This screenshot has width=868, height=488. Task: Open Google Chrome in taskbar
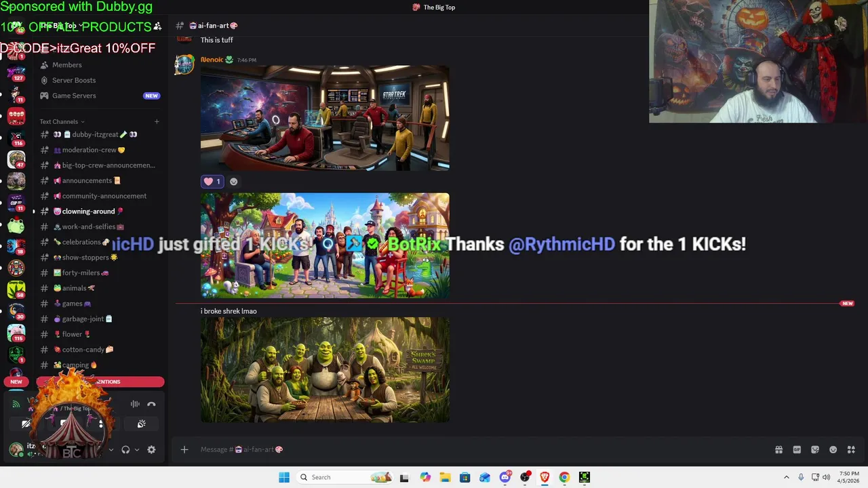click(564, 477)
